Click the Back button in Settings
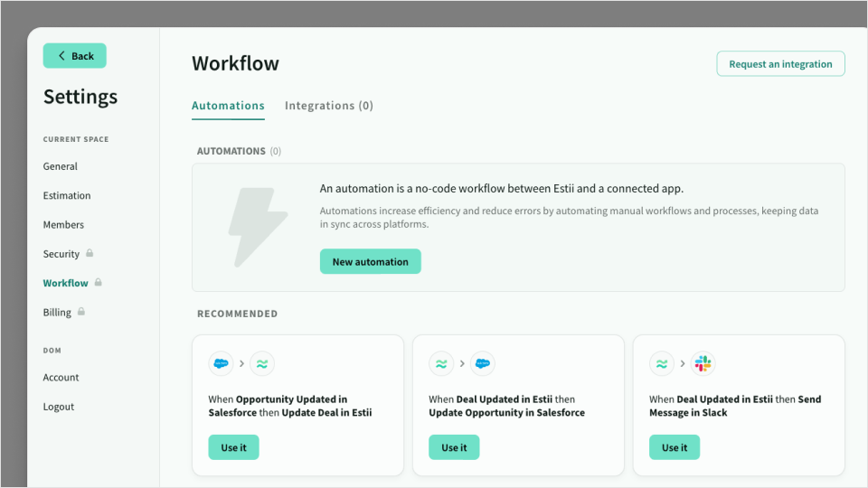The height and width of the screenshot is (488, 868). (75, 56)
